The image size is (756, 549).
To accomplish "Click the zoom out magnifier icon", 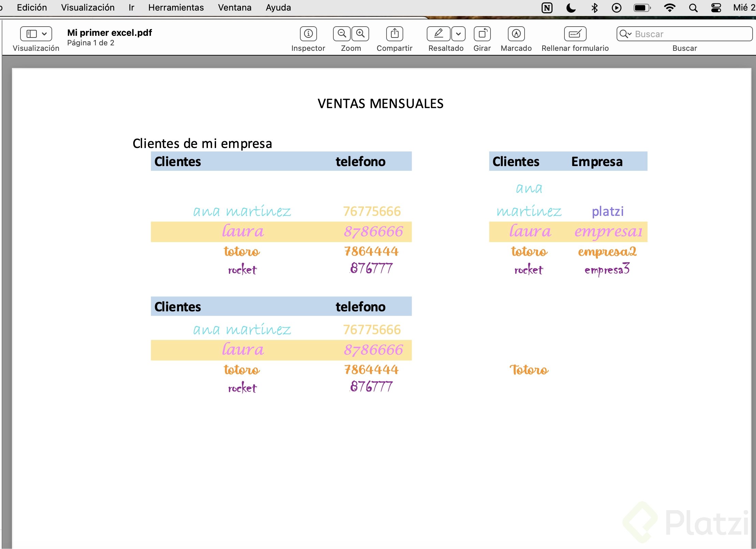I will tap(342, 33).
